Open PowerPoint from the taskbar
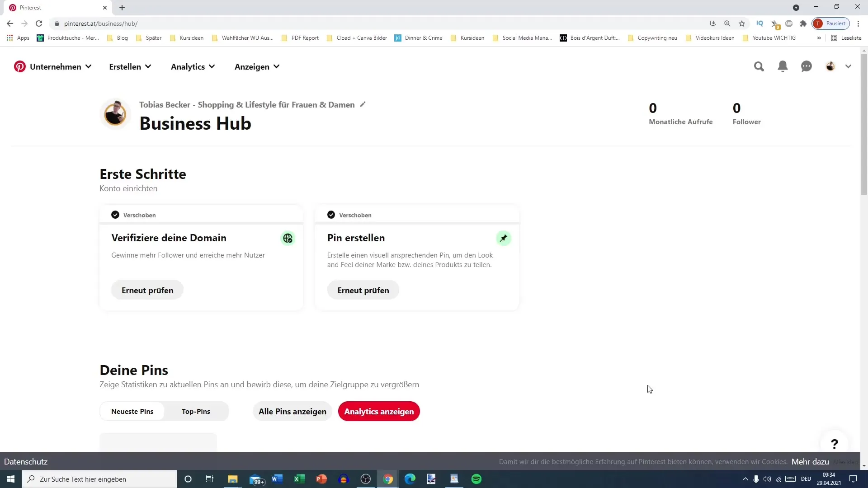868x488 pixels. (321, 479)
